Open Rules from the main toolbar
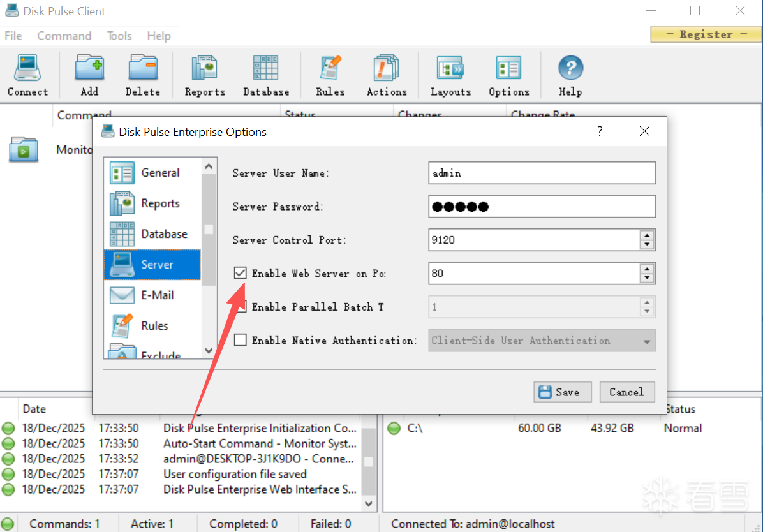Viewport: 763px width, 532px height. pyautogui.click(x=330, y=76)
